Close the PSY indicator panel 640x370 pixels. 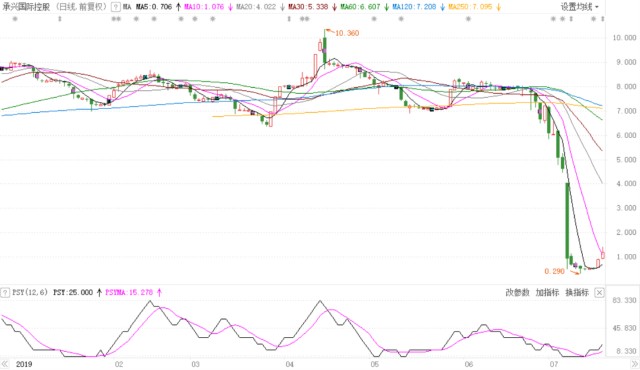tap(599, 292)
